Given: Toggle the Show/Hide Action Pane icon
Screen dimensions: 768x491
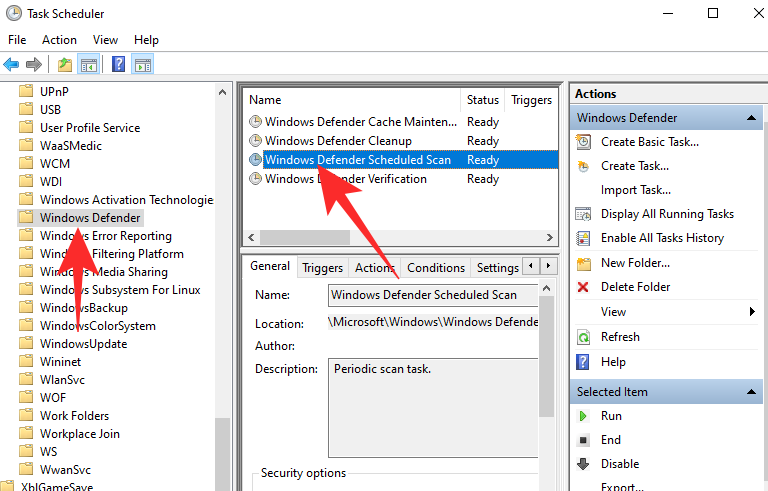Looking at the screenshot, I should coord(143,64).
